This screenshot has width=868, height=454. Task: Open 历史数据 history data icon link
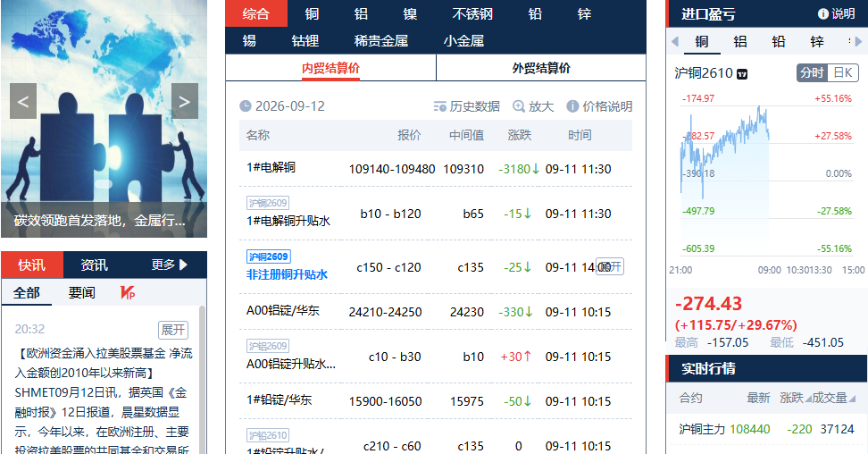[x=440, y=106]
